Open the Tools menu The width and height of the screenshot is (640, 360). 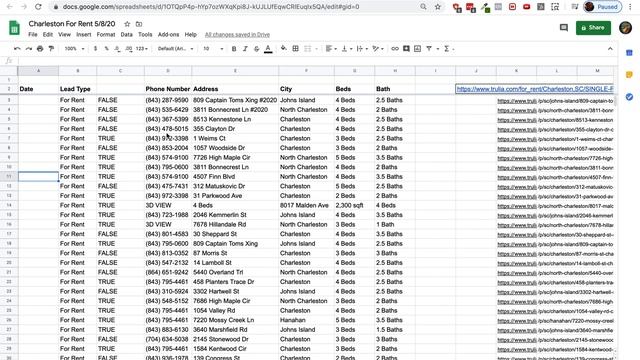(145, 35)
